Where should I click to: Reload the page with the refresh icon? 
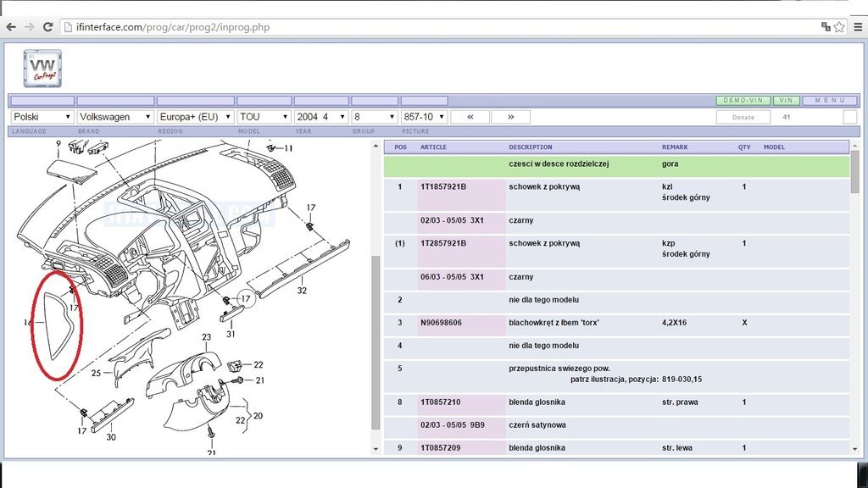47,26
